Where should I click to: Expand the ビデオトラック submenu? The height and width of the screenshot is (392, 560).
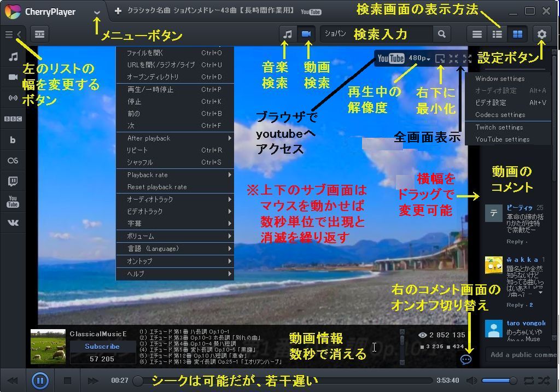[x=175, y=212]
